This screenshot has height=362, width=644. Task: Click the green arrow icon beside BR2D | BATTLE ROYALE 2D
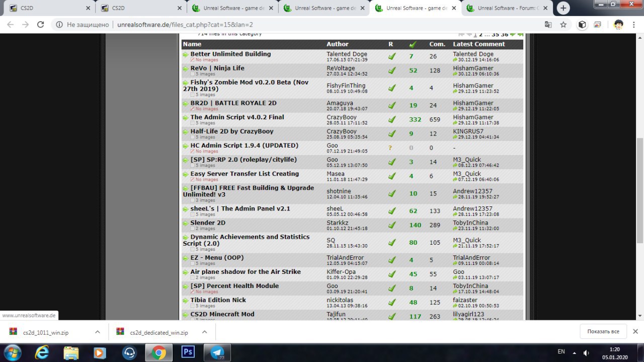pyautogui.click(x=186, y=103)
